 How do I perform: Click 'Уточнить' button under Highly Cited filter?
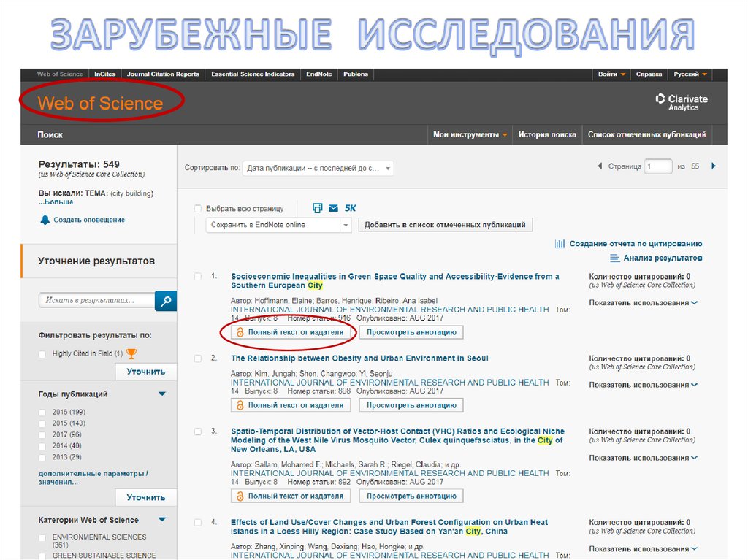pyautogui.click(x=146, y=372)
